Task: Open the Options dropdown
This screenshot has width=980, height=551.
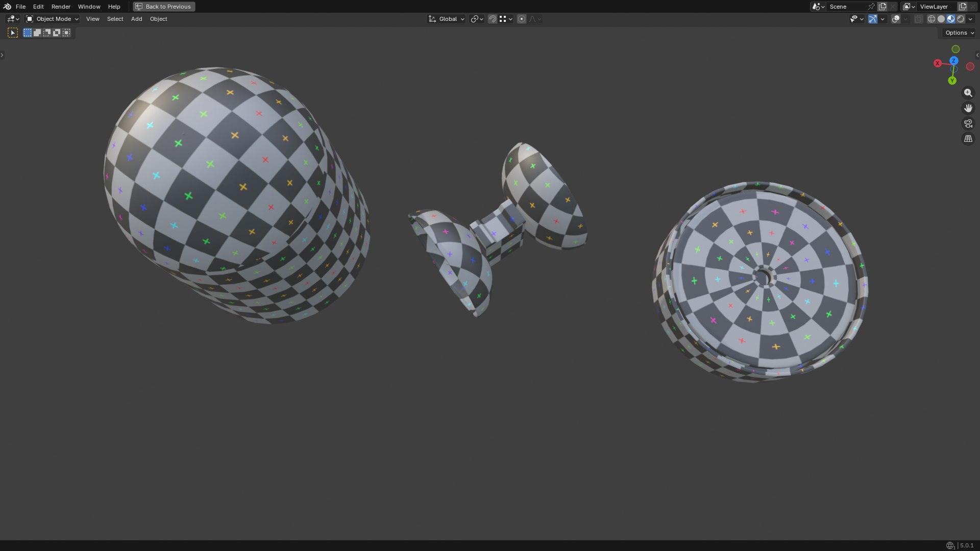Action: tap(959, 33)
